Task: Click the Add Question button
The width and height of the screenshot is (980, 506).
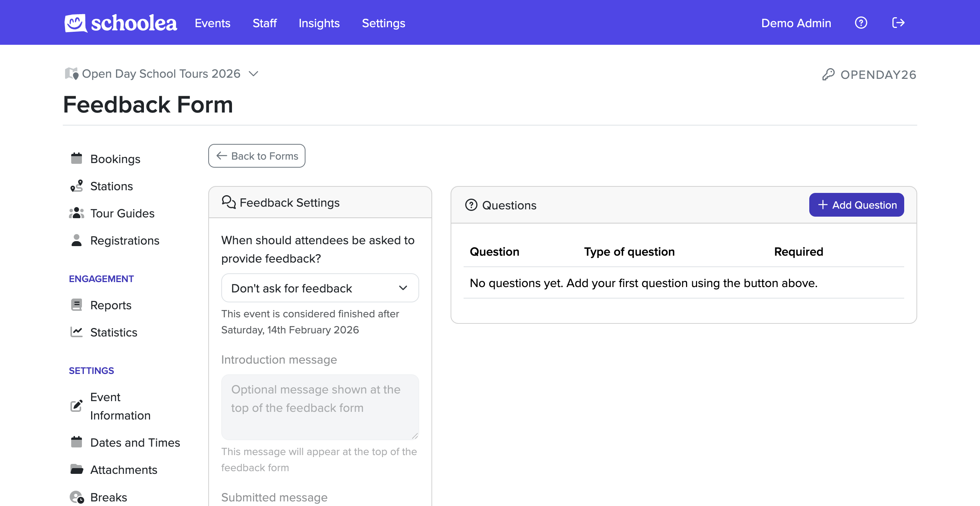Action: pyautogui.click(x=856, y=205)
